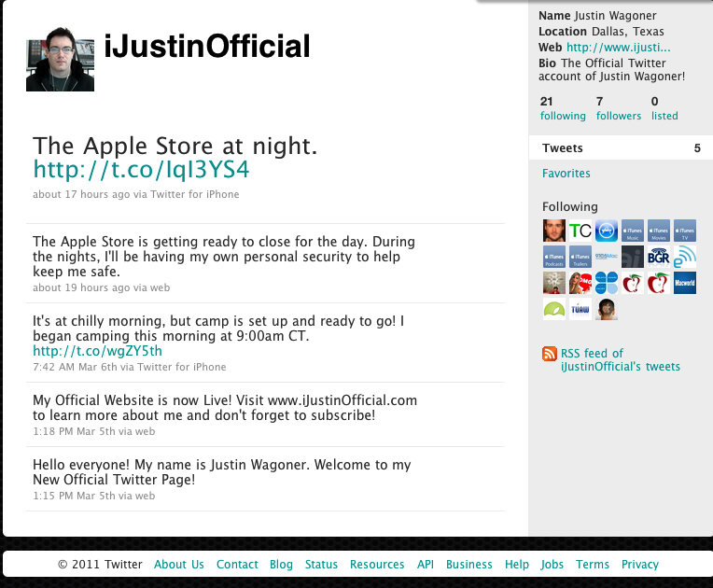This screenshot has width=713, height=588.
Task: Open the About Us footer link
Action: tap(178, 565)
